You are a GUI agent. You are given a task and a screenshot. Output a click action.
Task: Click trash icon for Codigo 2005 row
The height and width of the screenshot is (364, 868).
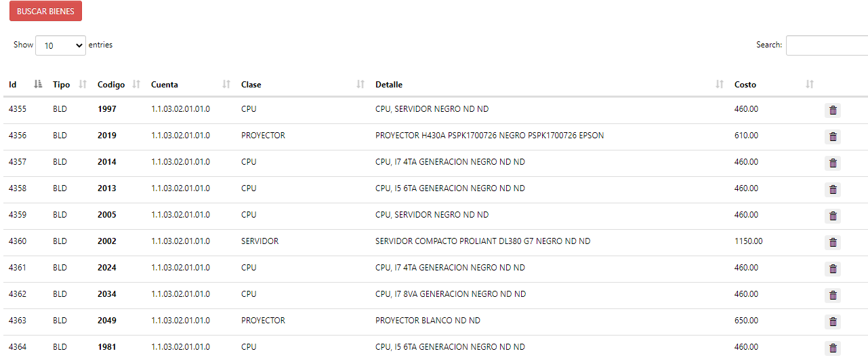[833, 216]
